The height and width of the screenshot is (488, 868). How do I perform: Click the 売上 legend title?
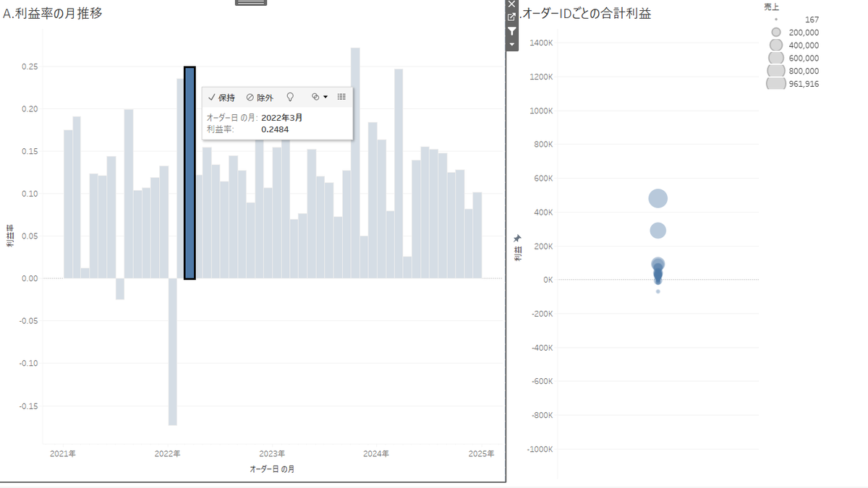point(771,7)
